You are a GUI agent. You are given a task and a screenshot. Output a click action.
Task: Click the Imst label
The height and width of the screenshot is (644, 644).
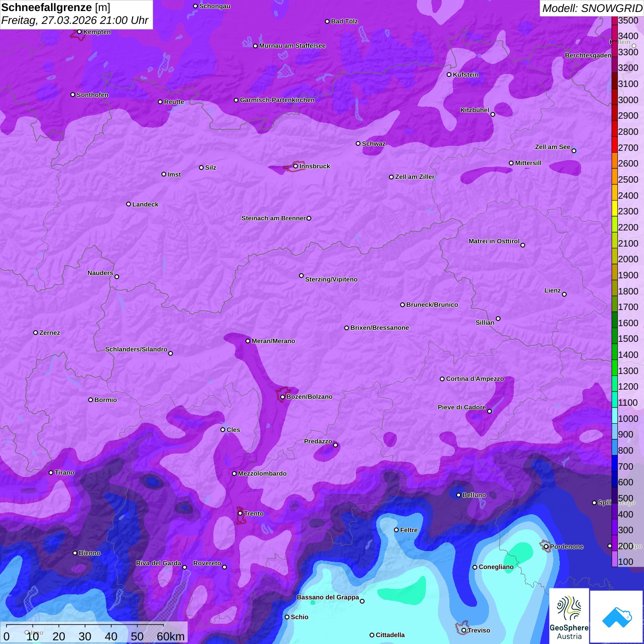pos(174,174)
